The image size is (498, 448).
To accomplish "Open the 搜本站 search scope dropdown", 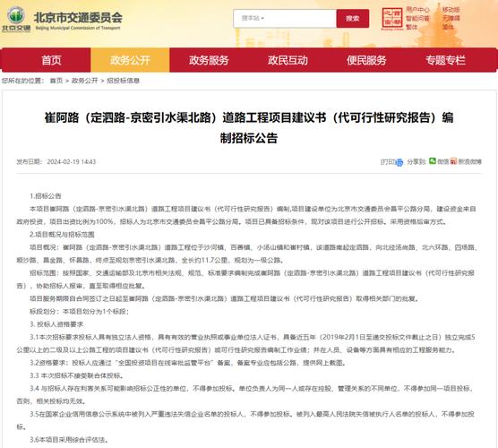I will coord(253,18).
